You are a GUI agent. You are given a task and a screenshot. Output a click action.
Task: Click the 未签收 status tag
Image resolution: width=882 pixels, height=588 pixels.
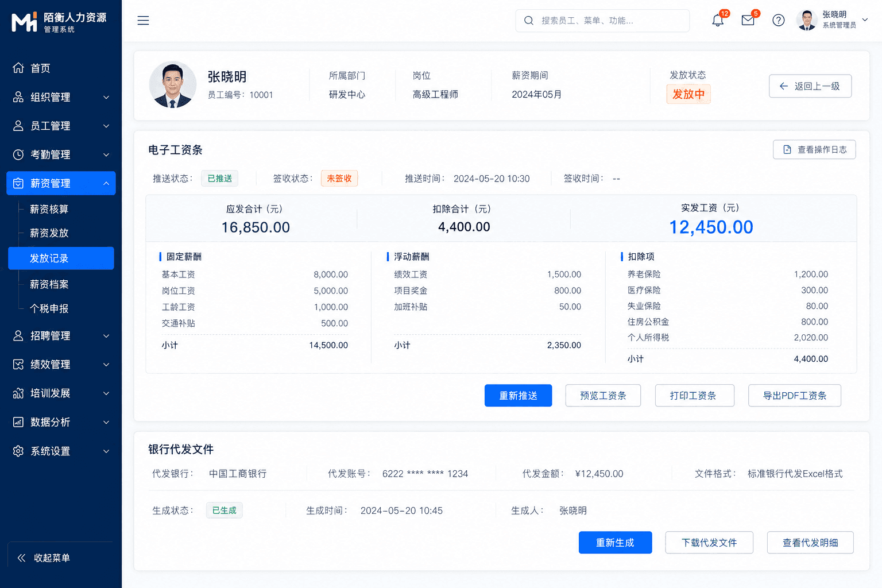click(339, 179)
